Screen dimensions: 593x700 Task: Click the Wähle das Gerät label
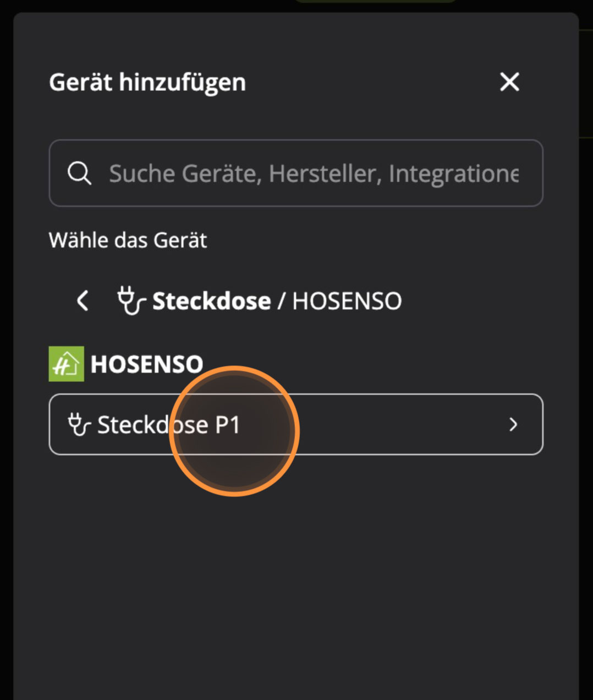point(128,240)
